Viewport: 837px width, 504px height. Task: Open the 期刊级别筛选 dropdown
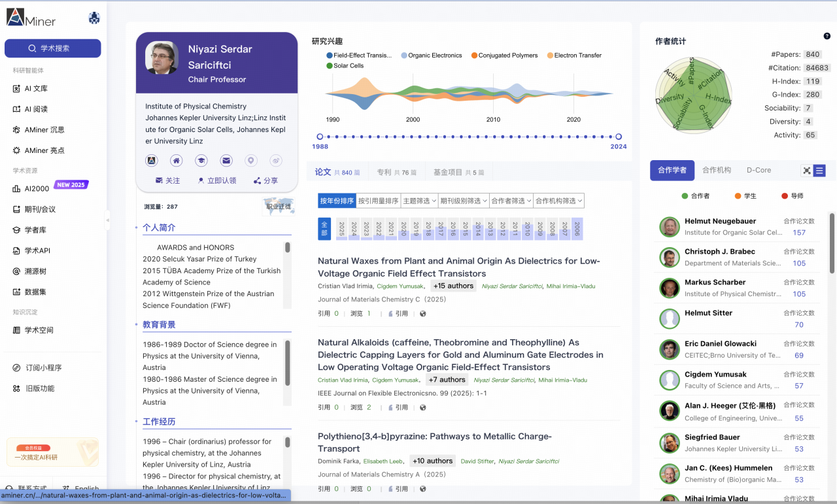tap(464, 201)
